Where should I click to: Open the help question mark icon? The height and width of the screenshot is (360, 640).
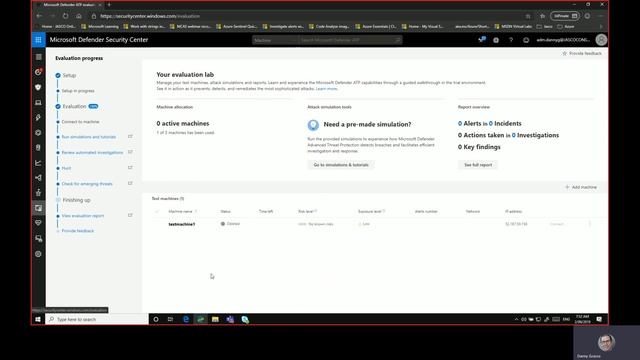511,40
